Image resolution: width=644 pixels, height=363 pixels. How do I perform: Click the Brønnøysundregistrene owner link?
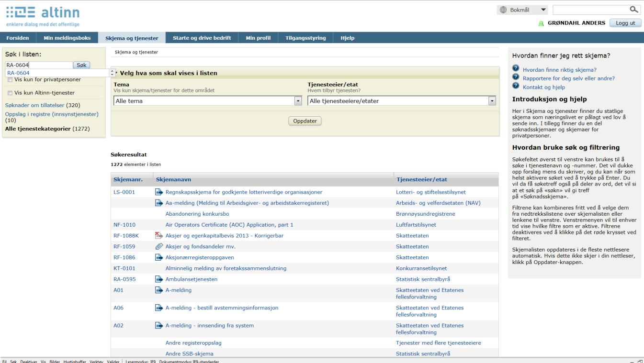tap(426, 214)
